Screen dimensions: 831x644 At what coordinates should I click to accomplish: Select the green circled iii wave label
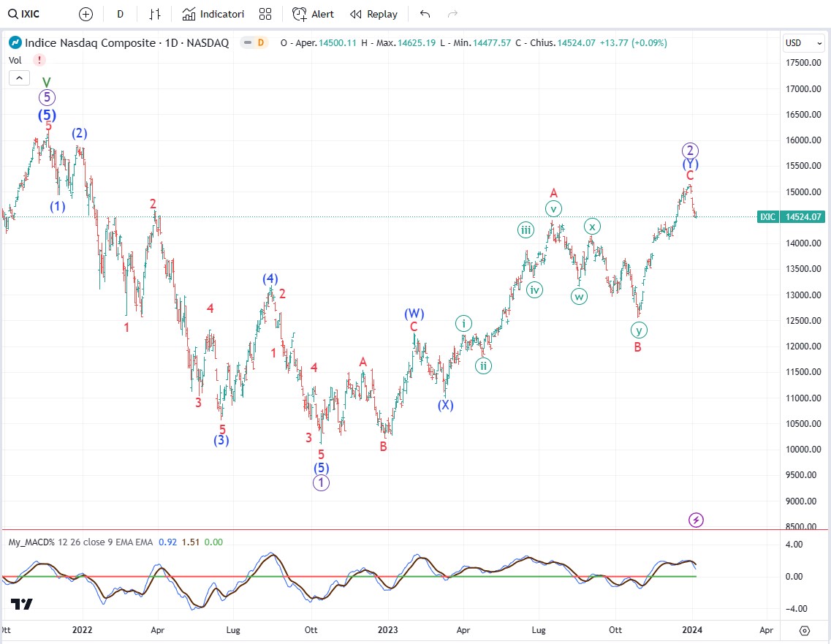tap(525, 230)
